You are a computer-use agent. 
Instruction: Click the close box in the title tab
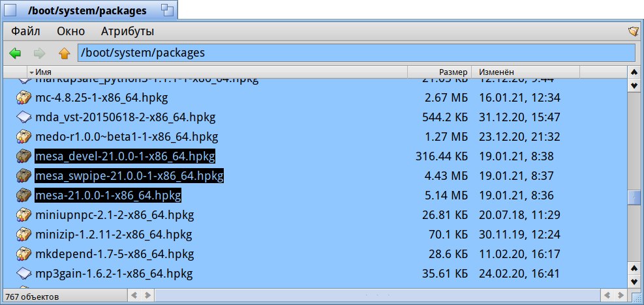click(9, 10)
